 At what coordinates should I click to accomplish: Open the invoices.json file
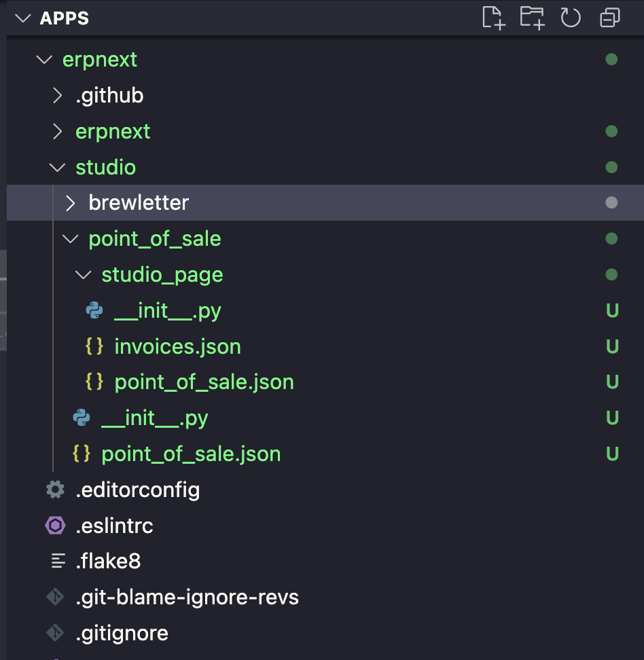pos(178,347)
